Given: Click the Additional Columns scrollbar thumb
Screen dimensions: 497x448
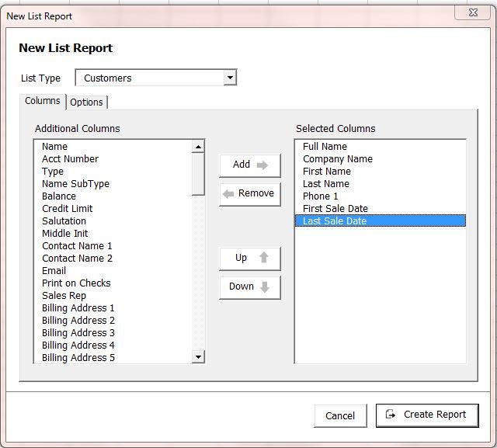Looking at the screenshot, I should tap(198, 174).
